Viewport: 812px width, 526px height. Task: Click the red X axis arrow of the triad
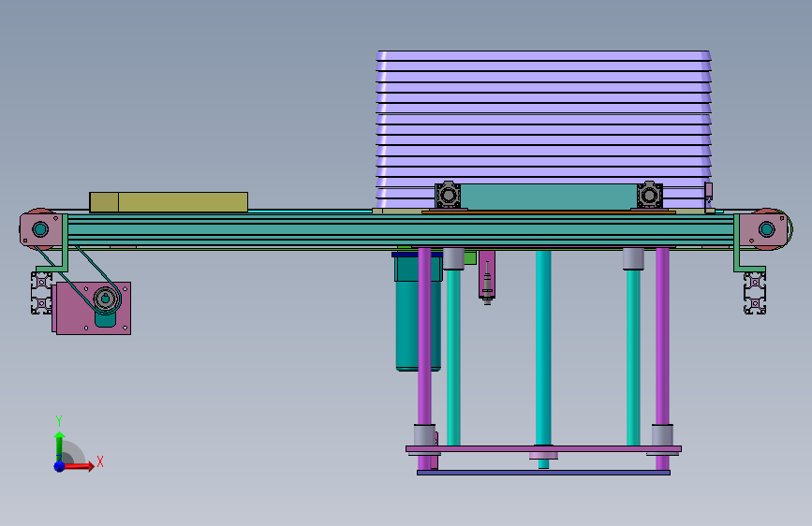click(x=78, y=466)
